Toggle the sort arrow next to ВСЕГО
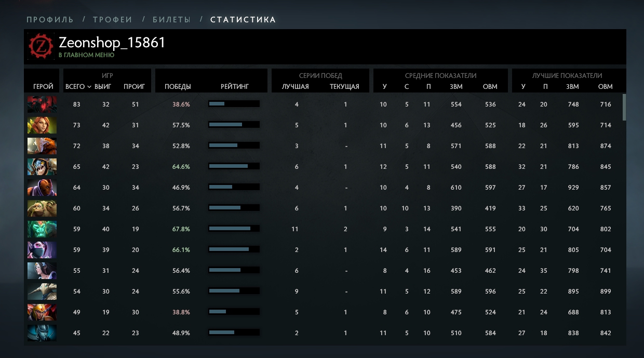 point(89,87)
